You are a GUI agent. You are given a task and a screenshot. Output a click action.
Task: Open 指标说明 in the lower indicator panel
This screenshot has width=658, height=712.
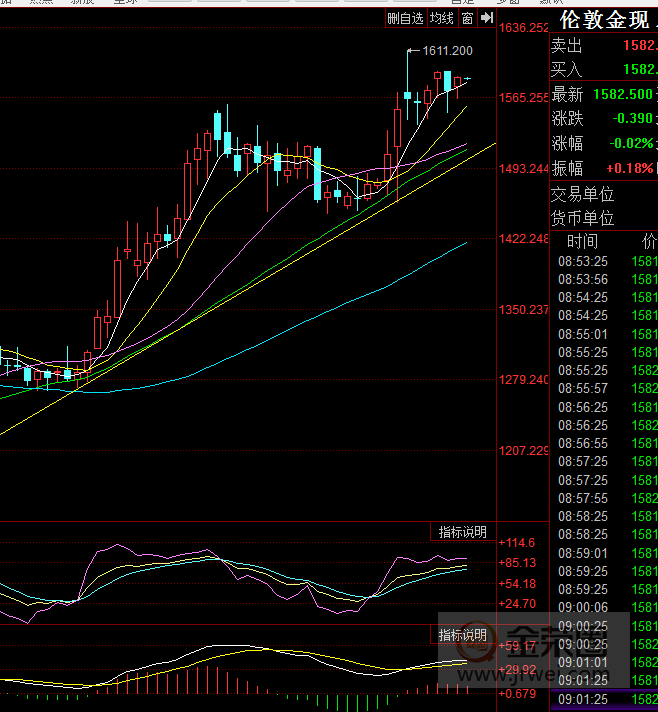point(463,635)
